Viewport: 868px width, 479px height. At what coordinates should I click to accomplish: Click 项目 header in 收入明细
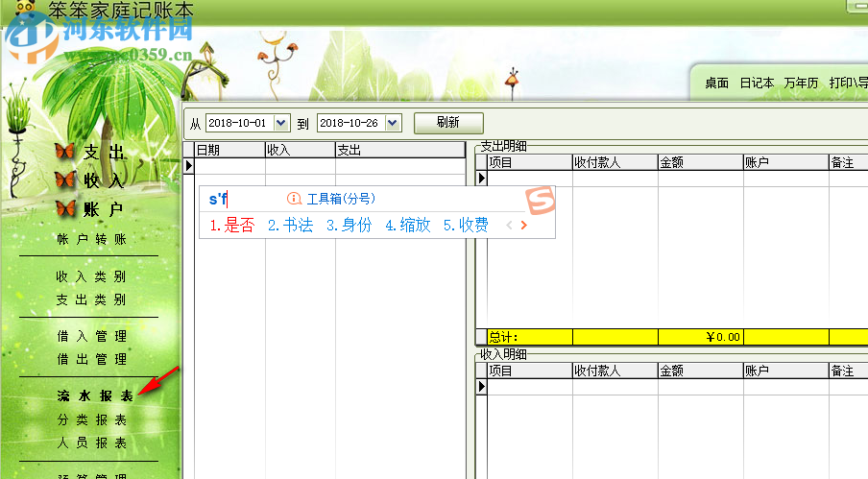(530, 371)
